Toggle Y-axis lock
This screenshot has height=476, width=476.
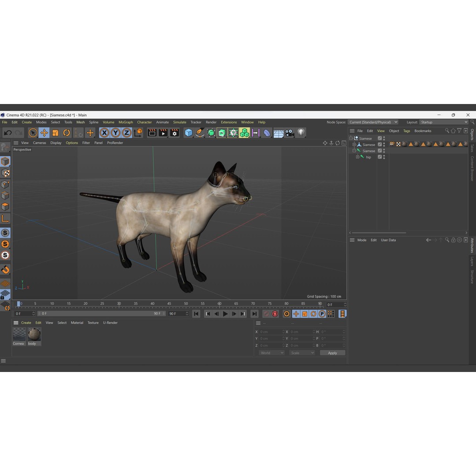point(115,133)
